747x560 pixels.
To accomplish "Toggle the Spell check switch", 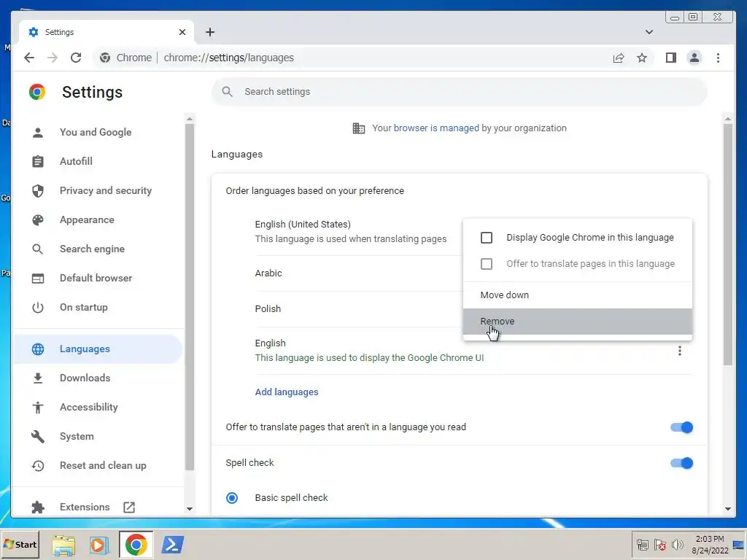I will point(681,463).
